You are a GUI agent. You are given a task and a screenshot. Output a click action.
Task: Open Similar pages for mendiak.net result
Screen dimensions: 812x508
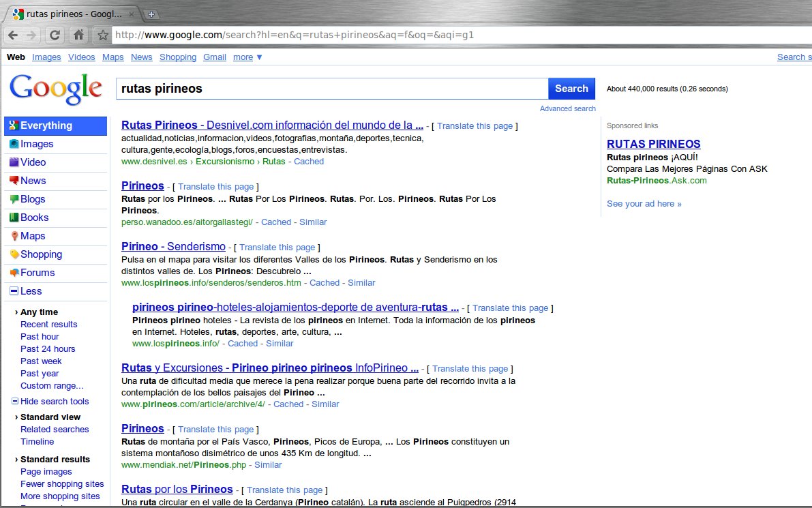(268, 465)
